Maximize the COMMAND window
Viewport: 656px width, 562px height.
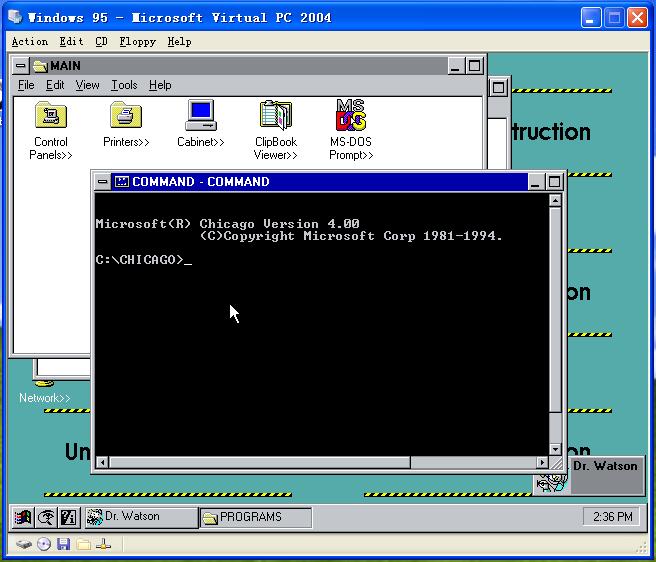coord(554,182)
